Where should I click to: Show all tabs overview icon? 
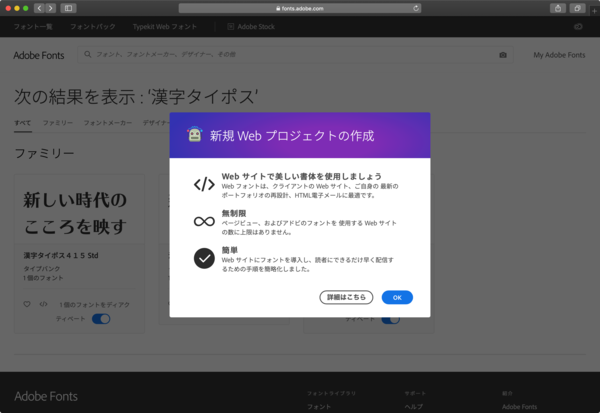(577, 8)
